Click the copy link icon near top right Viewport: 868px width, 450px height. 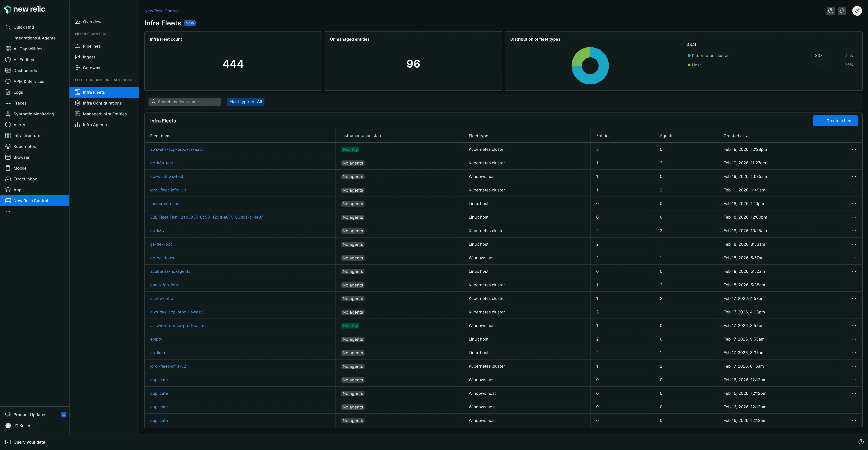click(x=842, y=11)
